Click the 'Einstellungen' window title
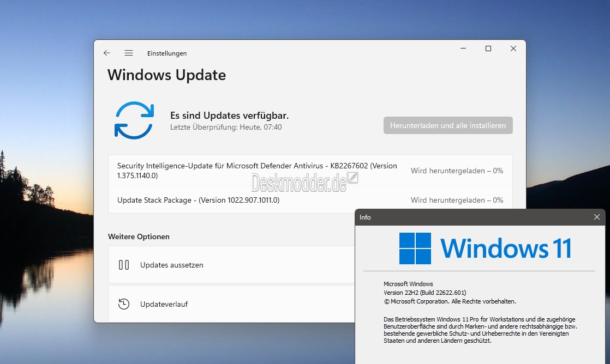This screenshot has width=610, height=364. (167, 53)
